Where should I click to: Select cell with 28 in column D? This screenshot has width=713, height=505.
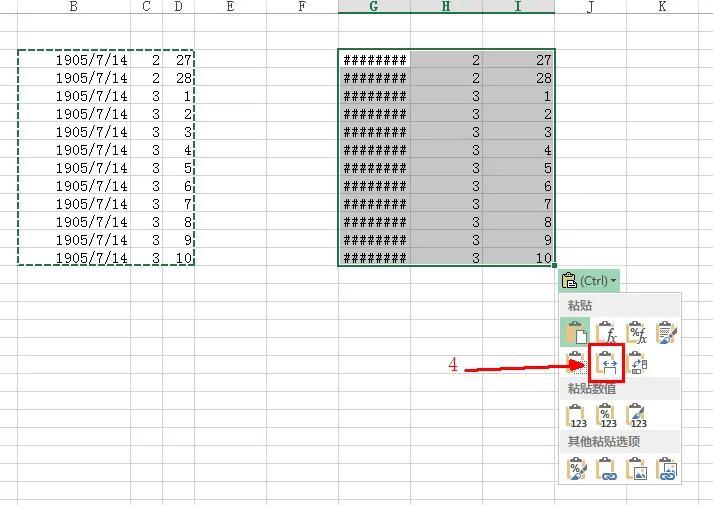click(x=181, y=78)
